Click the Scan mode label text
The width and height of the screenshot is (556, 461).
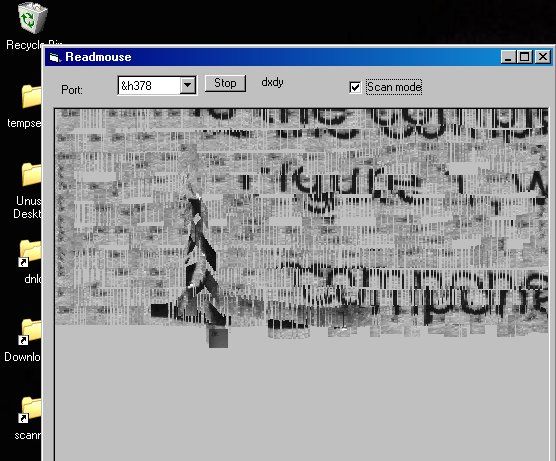click(394, 87)
